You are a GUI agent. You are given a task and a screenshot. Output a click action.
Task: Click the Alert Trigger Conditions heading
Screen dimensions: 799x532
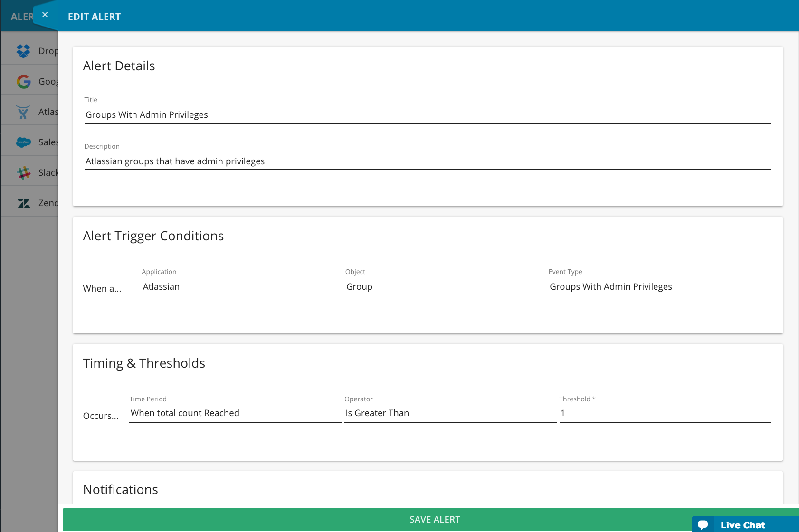tap(153, 236)
